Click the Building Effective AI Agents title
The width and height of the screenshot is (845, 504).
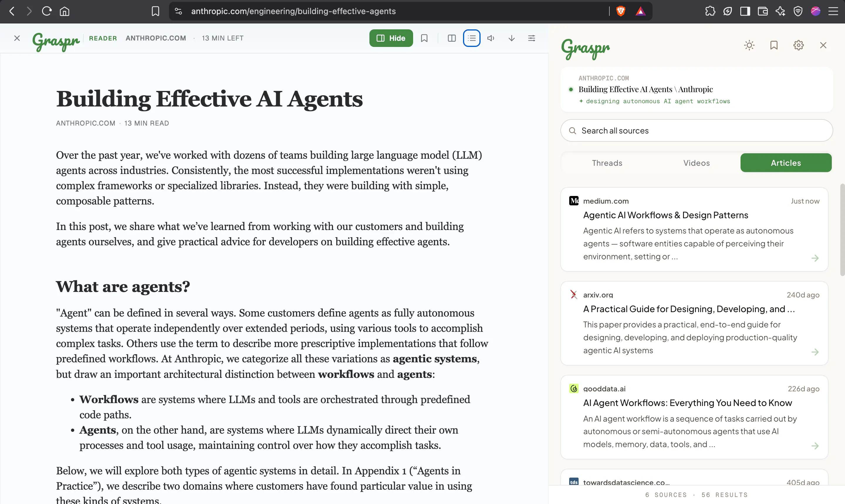coord(209,99)
